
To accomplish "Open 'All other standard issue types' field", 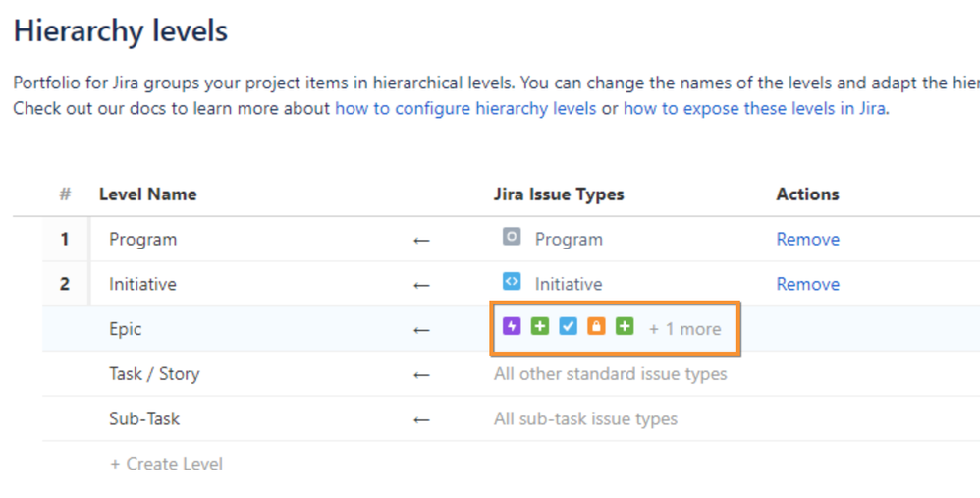I will coord(610,374).
